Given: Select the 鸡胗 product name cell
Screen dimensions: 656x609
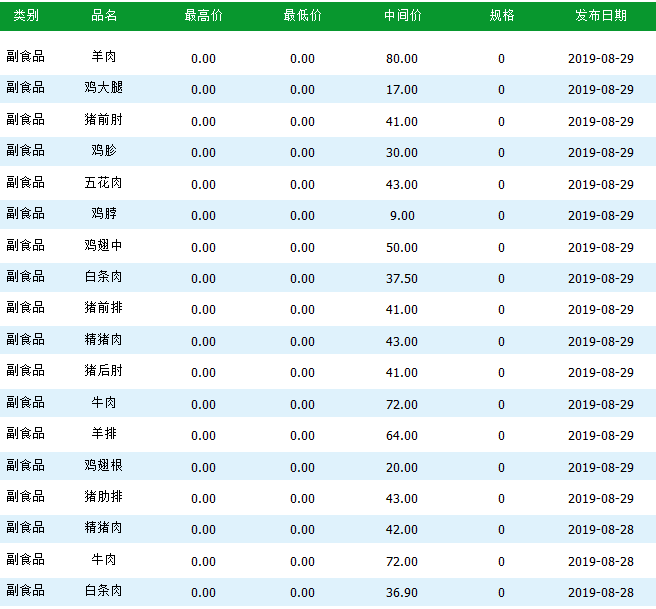Looking at the screenshot, I should coord(104,150).
